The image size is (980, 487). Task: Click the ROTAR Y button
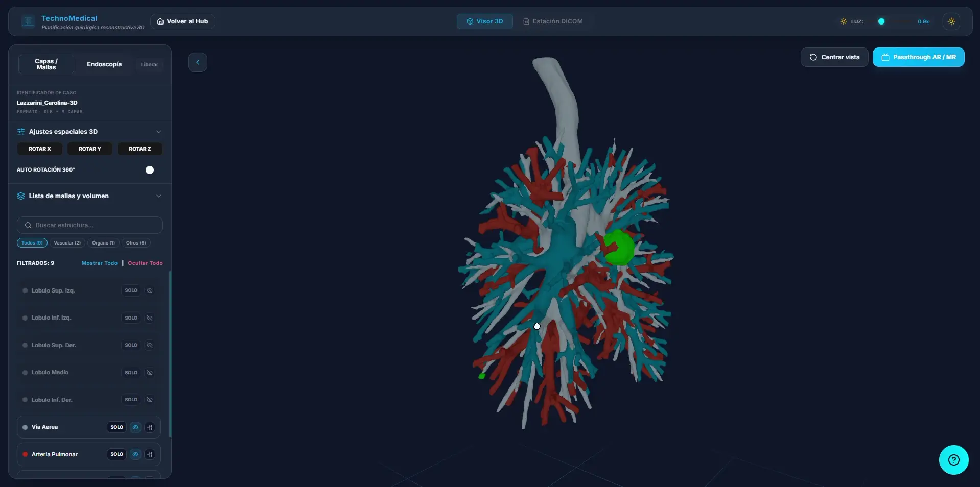(90, 149)
